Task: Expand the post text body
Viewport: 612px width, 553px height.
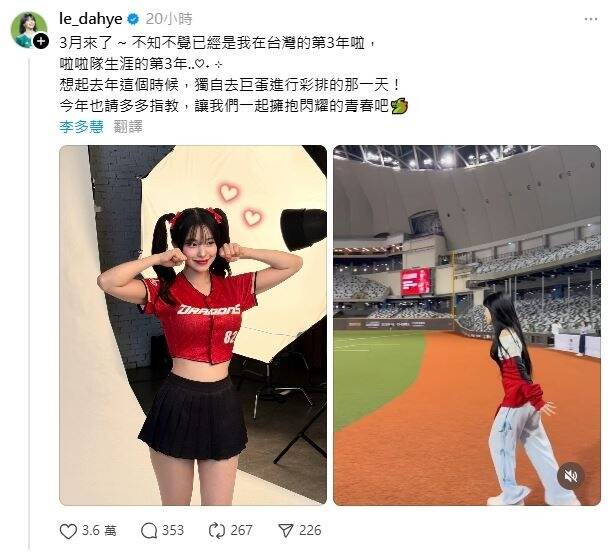Action: (x=234, y=74)
